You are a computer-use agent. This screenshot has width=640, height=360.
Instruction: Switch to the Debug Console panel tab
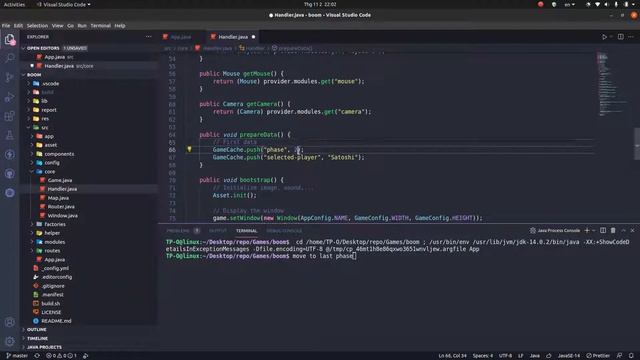point(284,231)
